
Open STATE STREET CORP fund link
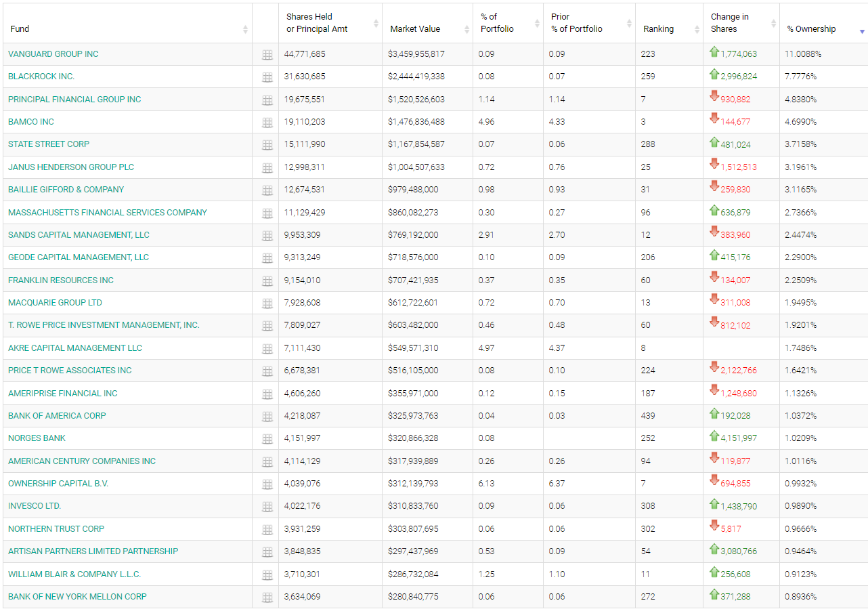click(49, 144)
